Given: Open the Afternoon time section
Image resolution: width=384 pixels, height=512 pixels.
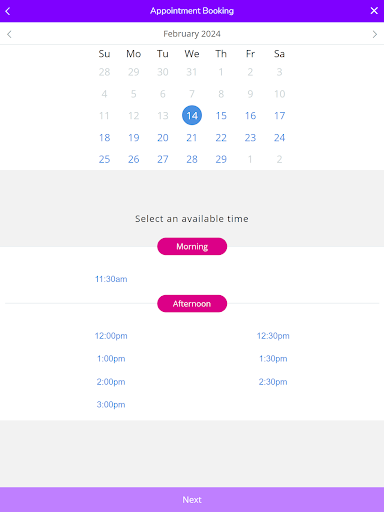Looking at the screenshot, I should coord(192,304).
